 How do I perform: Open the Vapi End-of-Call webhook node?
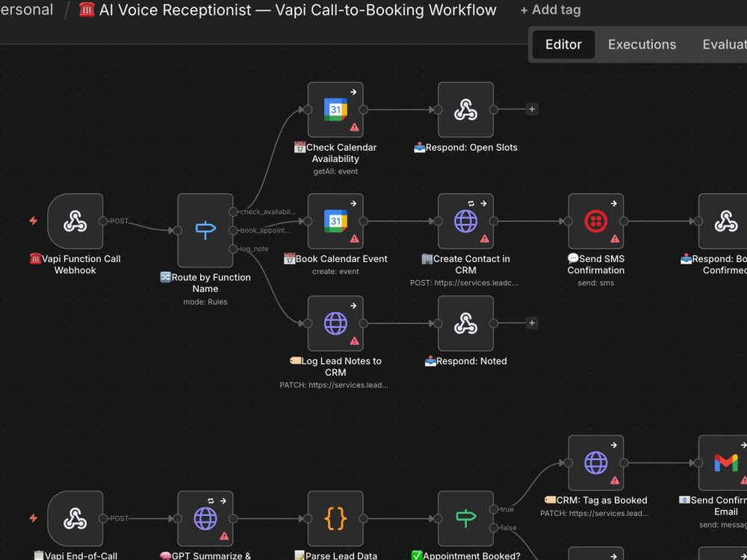coord(75,519)
